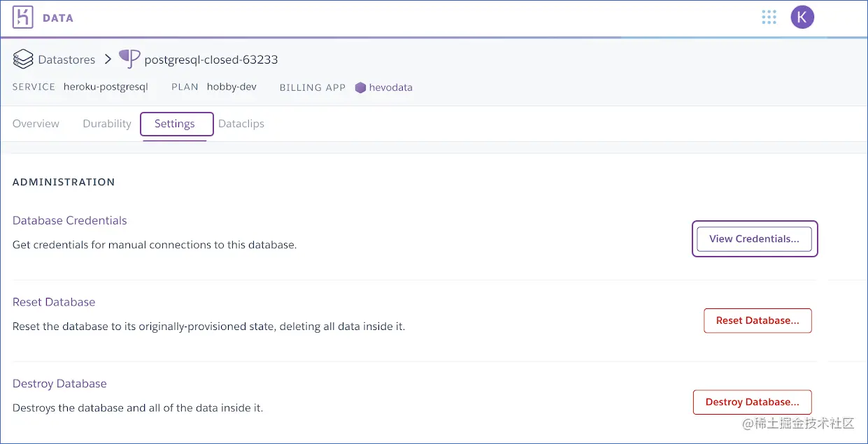
Task: Open the Datastores breadcrumb link
Action: point(66,59)
